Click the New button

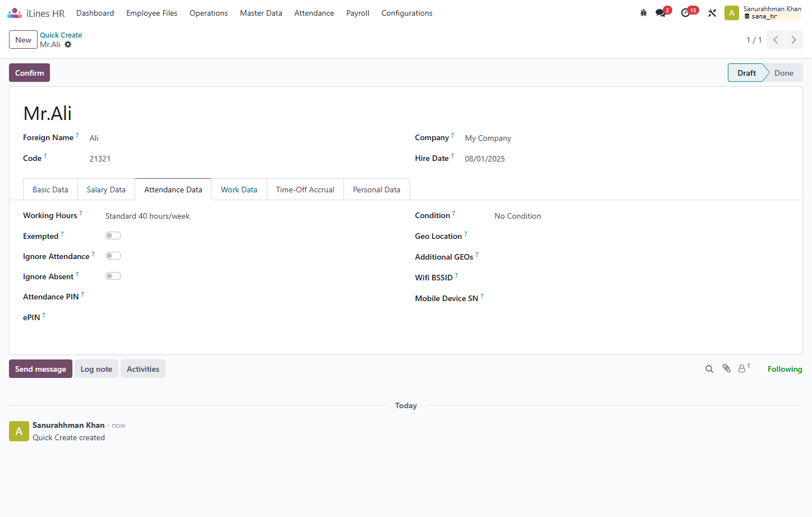click(x=24, y=40)
